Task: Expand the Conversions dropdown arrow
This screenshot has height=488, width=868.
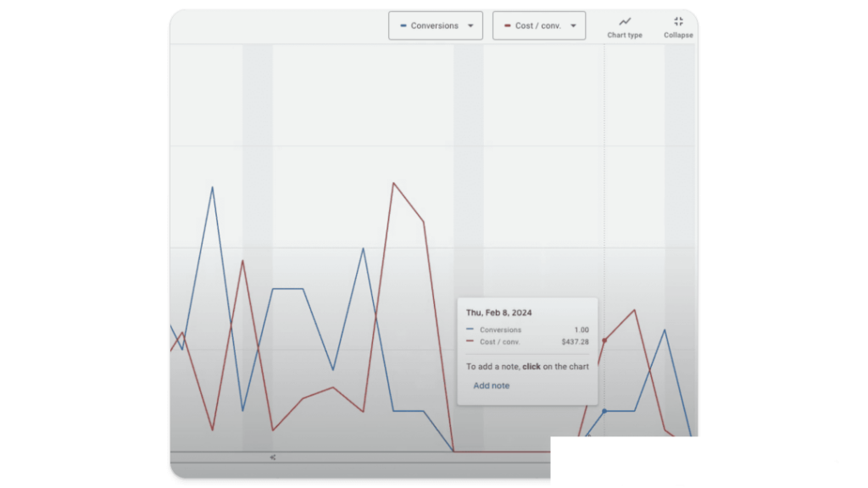Action: [x=471, y=25]
